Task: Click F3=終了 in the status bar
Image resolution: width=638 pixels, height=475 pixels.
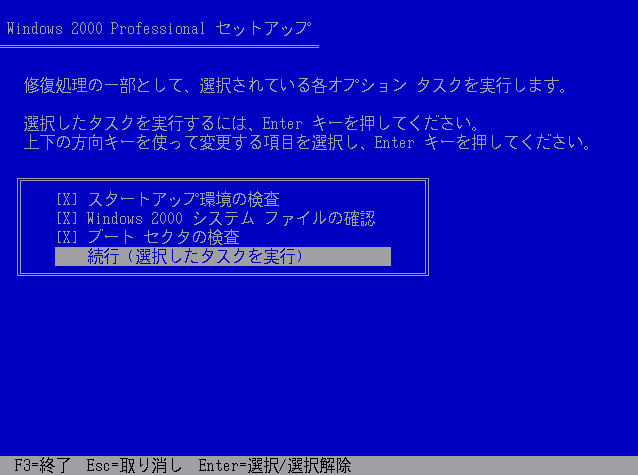Action: [43, 466]
